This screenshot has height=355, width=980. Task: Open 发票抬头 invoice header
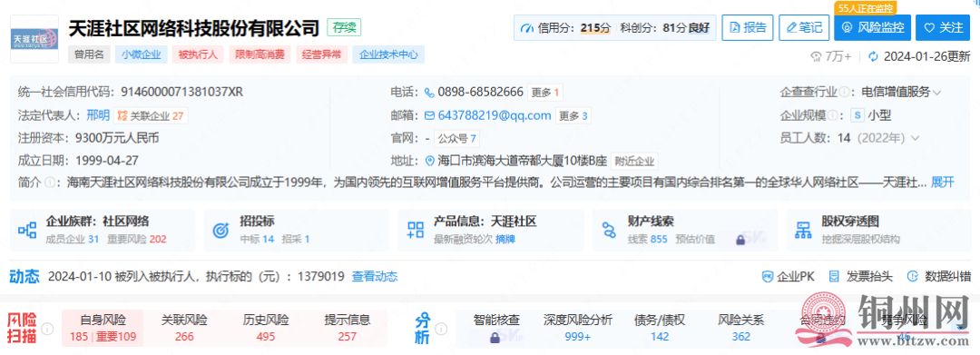(860, 276)
